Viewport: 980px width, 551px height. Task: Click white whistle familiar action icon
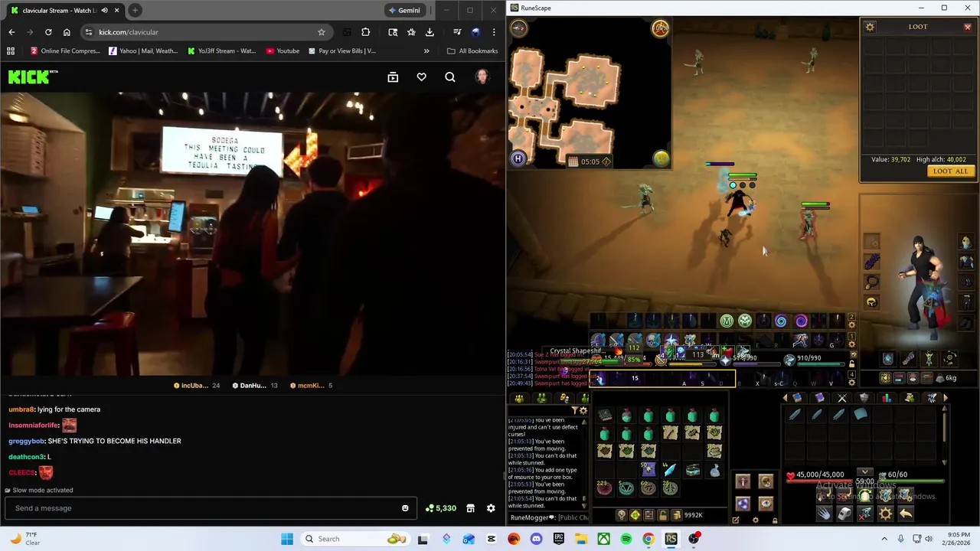(844, 514)
